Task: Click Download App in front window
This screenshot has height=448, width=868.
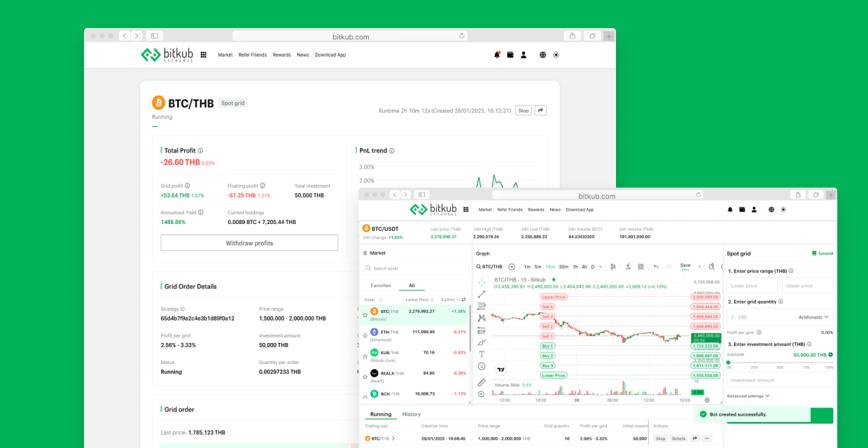Action: 580,209
